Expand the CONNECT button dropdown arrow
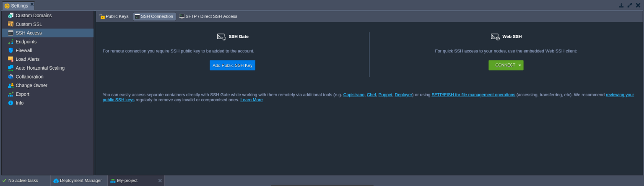This screenshot has width=644, height=186. [x=520, y=65]
